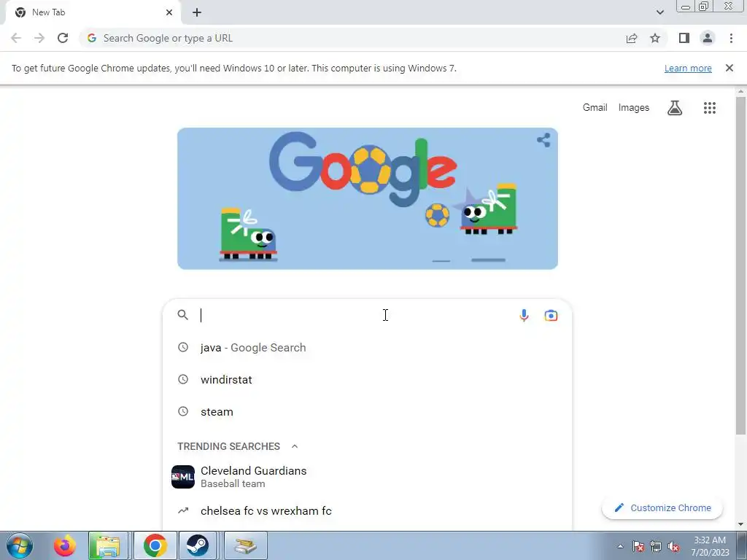Reload the page with the refresh icon
The image size is (747, 560).
click(63, 38)
